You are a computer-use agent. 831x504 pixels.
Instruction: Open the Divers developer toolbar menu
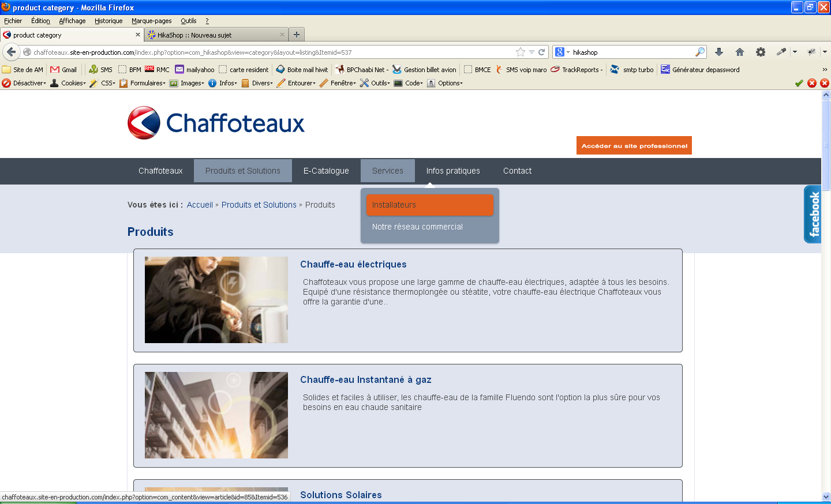point(257,83)
